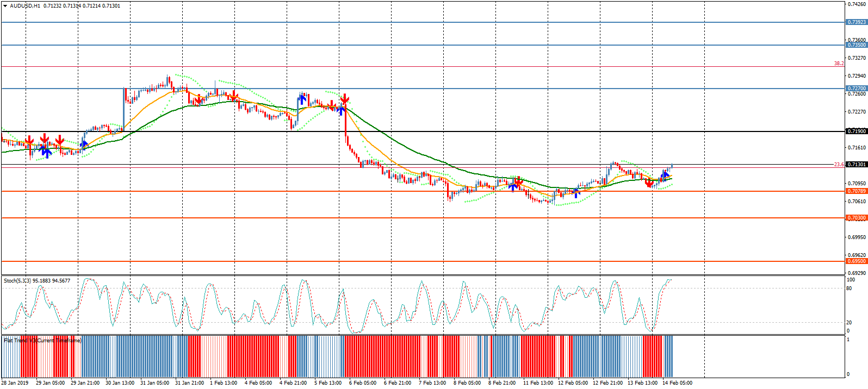Open the AUDUSD,H1 chart dropdown triangle
The height and width of the screenshot is (389, 868).
(5, 6)
